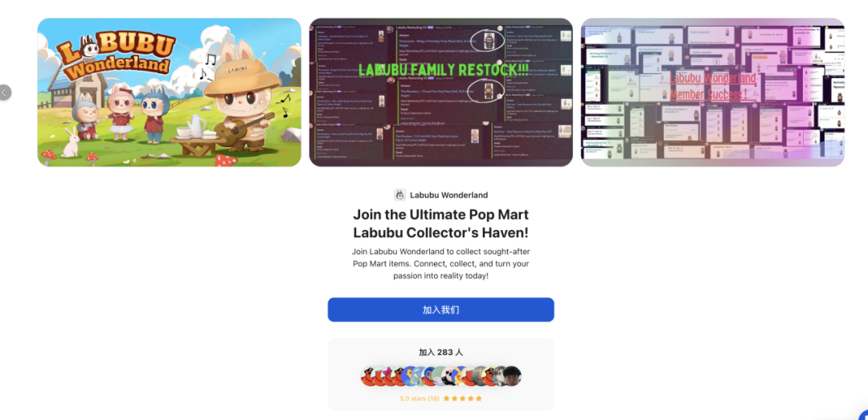This screenshot has width=868, height=420.
Task: Select the panda member avatar
Action: tap(449, 377)
